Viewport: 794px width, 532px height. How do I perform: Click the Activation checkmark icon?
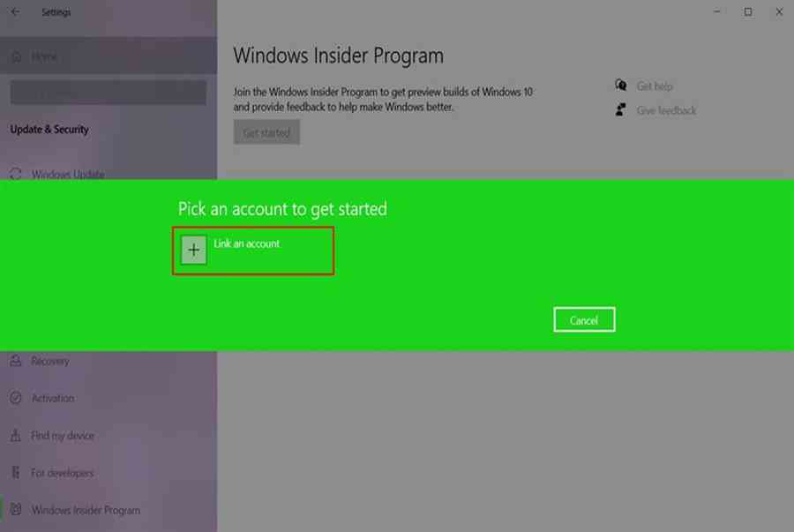coord(16,398)
